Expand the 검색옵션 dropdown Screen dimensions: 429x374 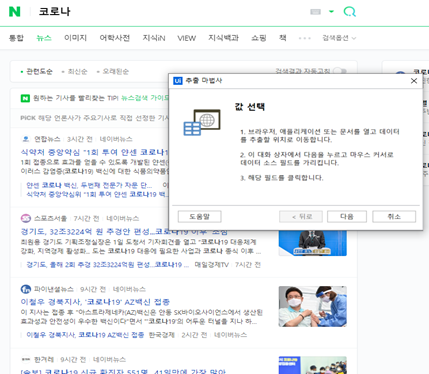(339, 38)
